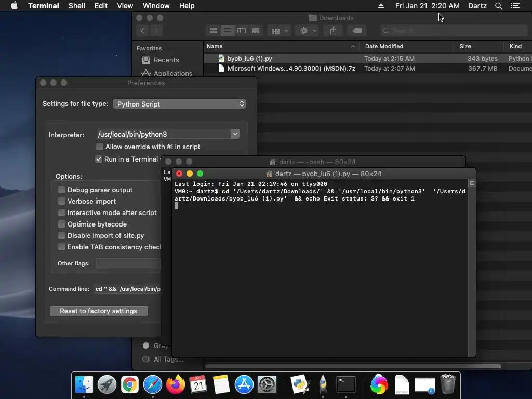Toggle Name column sort arrow

coord(353,46)
